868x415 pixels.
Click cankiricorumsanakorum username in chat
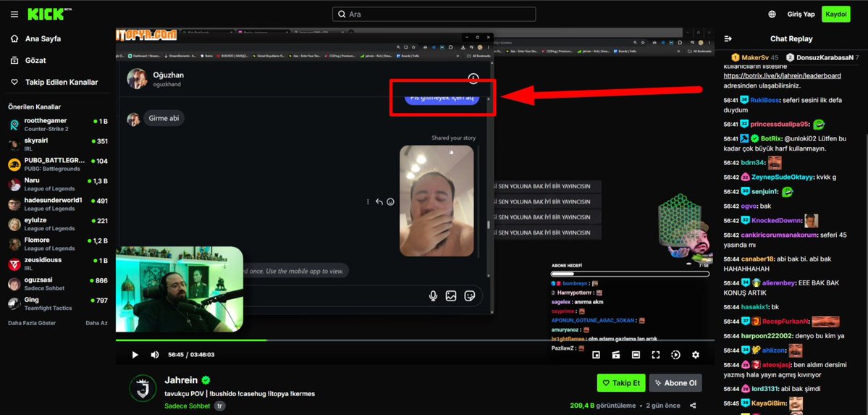point(778,235)
